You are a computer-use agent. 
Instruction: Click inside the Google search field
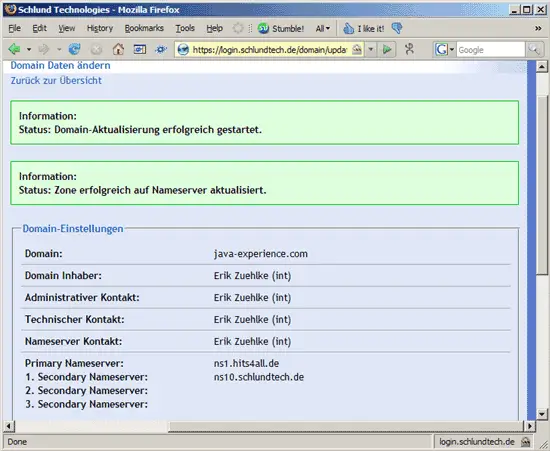click(x=490, y=50)
